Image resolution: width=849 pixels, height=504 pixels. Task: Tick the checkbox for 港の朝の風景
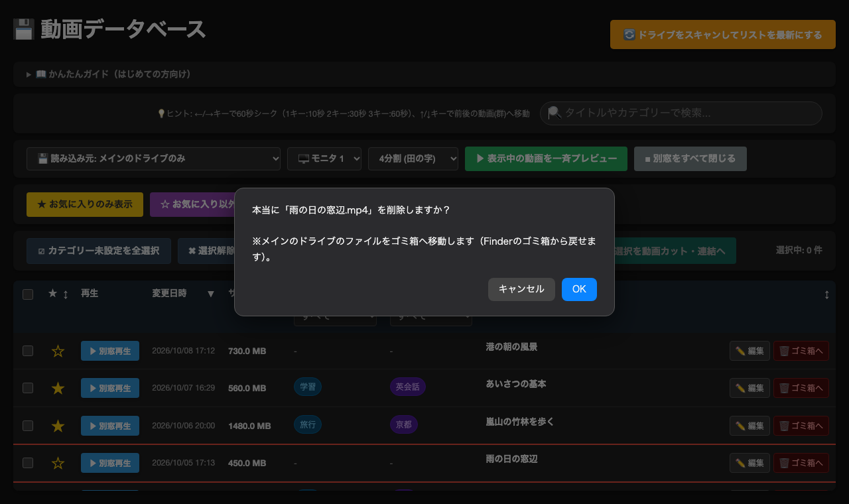[28, 351]
